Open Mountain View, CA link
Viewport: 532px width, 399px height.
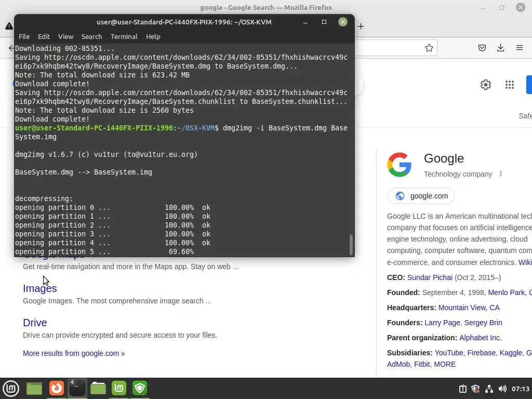(469, 308)
